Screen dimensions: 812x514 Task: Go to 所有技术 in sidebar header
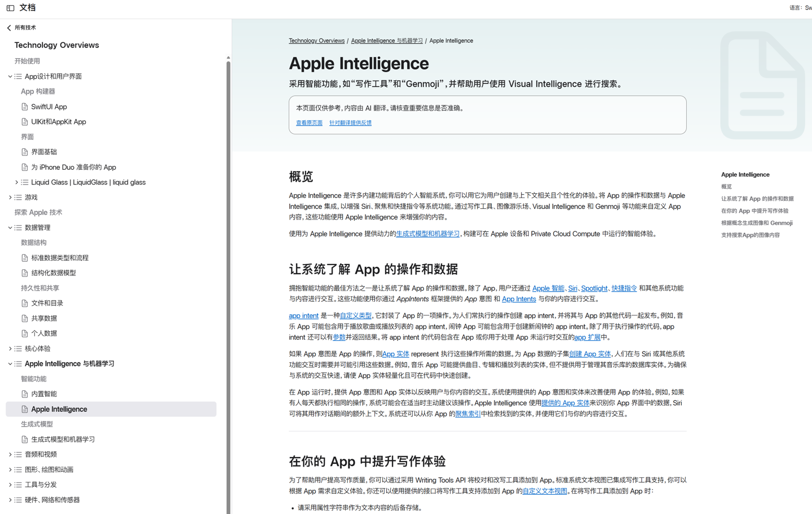25,28
